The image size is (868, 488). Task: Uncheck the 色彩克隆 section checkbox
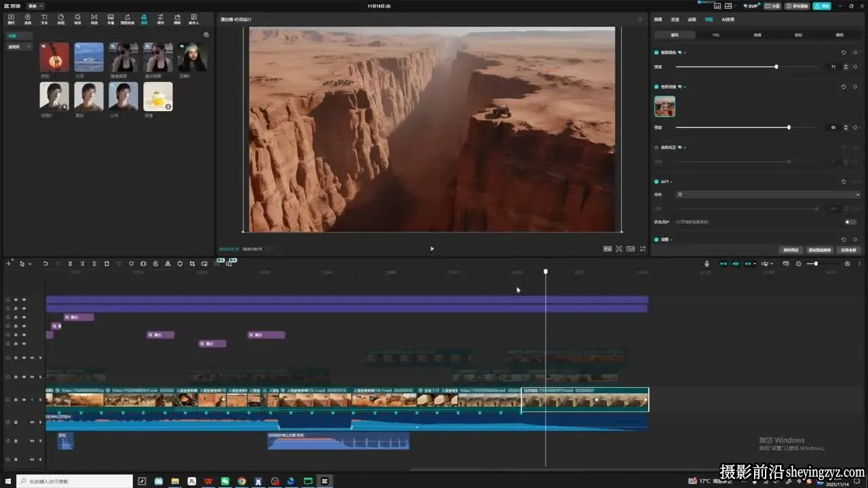click(x=656, y=87)
